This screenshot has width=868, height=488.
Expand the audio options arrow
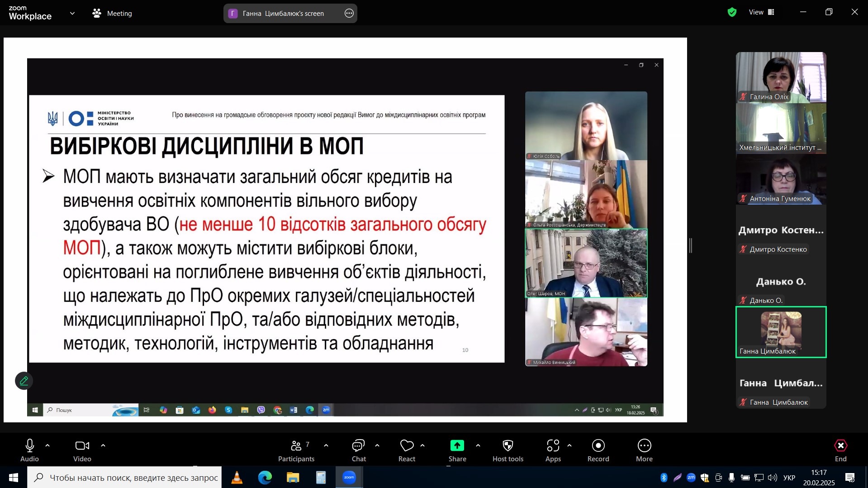pyautogui.click(x=47, y=446)
